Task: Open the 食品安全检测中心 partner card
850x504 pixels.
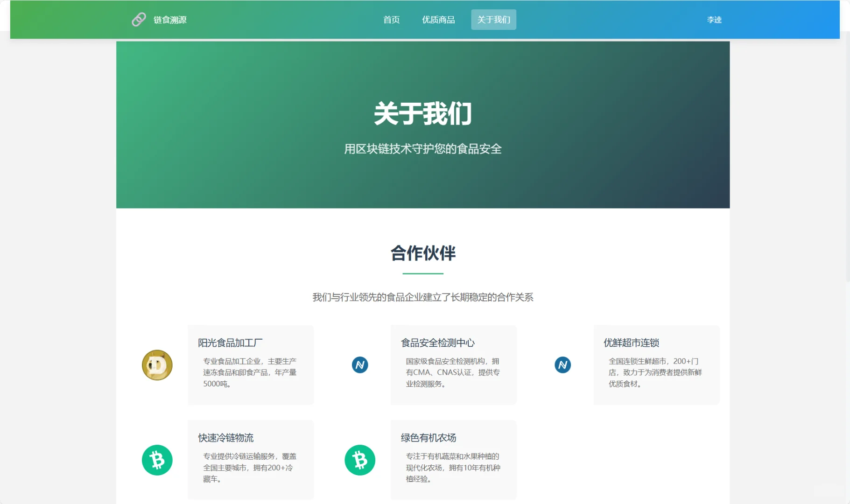Action: pos(453,365)
